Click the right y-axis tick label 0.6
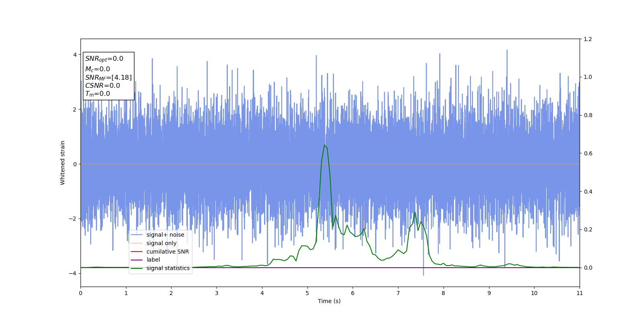This screenshot has width=644, height=322. click(x=588, y=153)
